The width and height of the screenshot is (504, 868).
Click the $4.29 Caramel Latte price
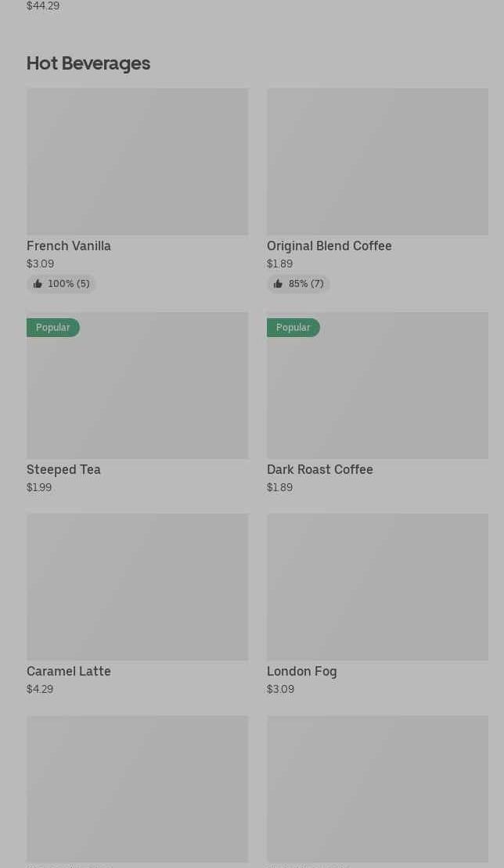pyautogui.click(x=40, y=689)
